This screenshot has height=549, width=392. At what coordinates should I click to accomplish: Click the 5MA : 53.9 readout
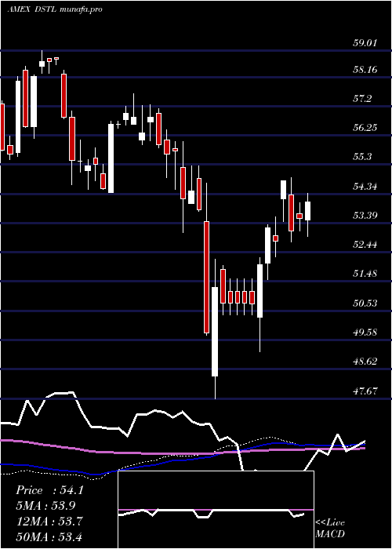[45, 505]
